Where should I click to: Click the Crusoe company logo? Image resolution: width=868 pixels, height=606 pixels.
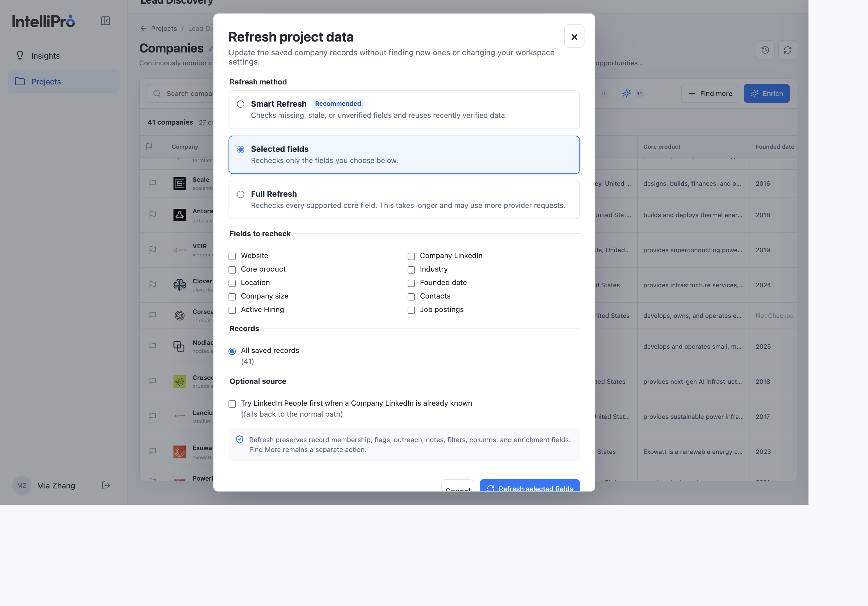coord(180,381)
